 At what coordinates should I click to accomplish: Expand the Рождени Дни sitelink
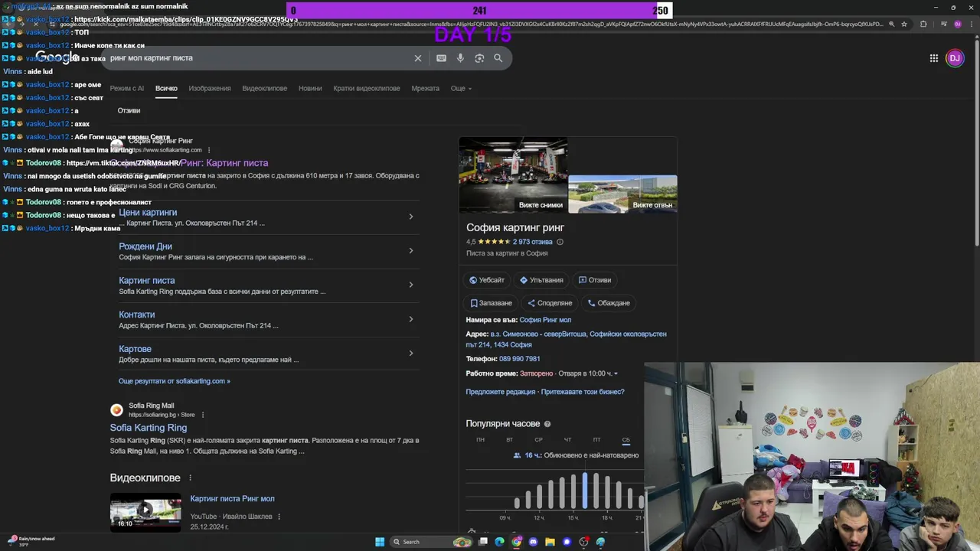click(x=411, y=251)
